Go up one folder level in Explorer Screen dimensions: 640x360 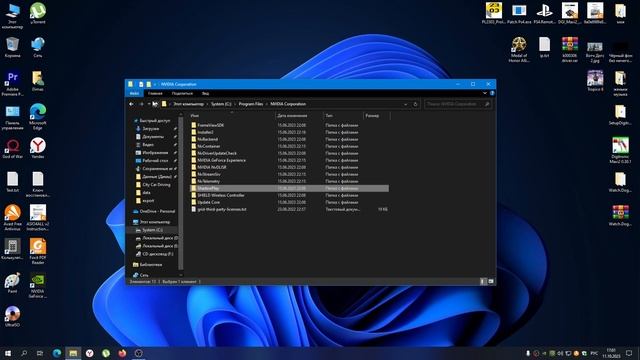click(155, 104)
